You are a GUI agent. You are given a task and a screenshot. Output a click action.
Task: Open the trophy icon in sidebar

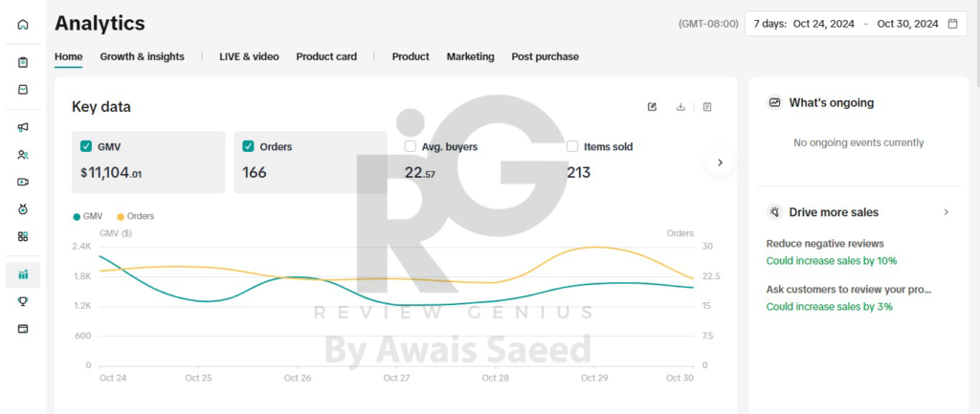click(23, 301)
